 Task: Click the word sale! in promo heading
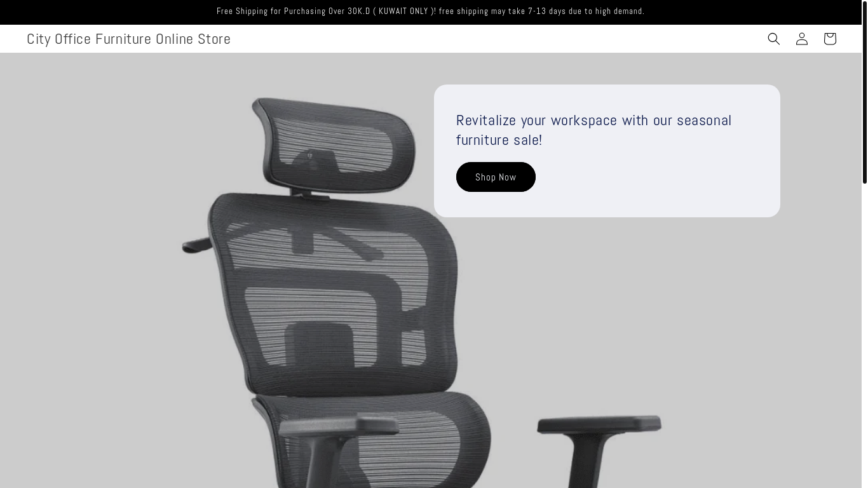point(527,140)
